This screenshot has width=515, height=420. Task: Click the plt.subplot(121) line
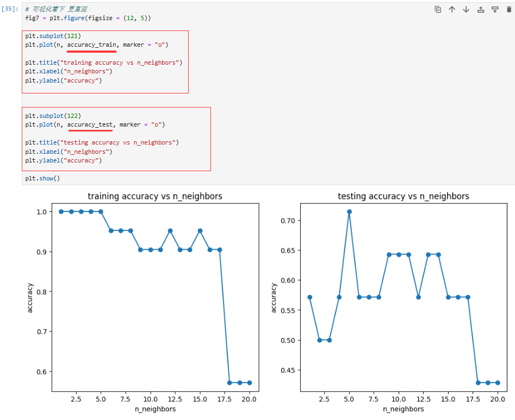pos(53,36)
